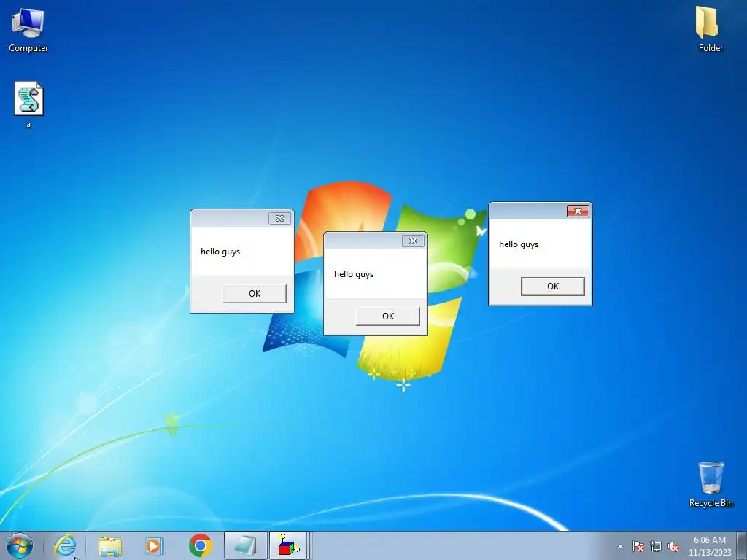The height and width of the screenshot is (560, 747).
Task: Switch to the colored cubes taskbar app
Action: pos(289,545)
